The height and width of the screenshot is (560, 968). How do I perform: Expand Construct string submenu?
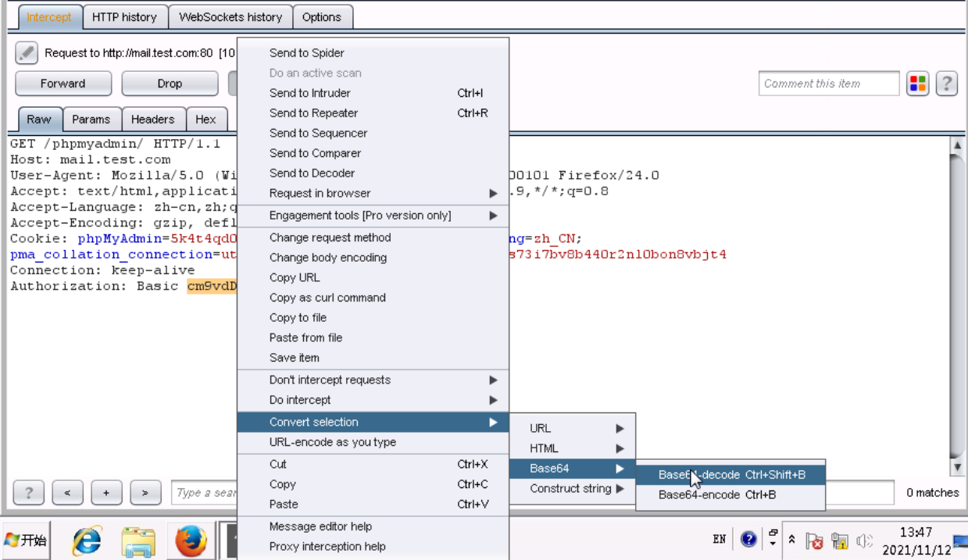pos(573,489)
